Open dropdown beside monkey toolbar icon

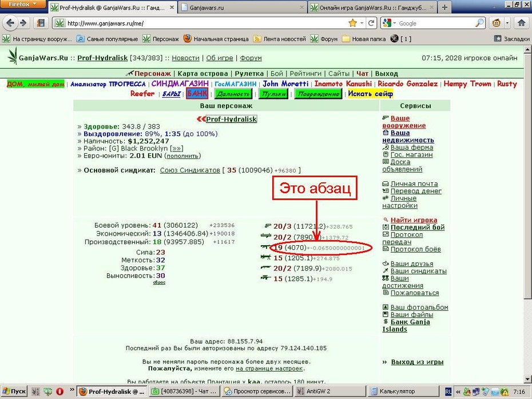point(507,23)
